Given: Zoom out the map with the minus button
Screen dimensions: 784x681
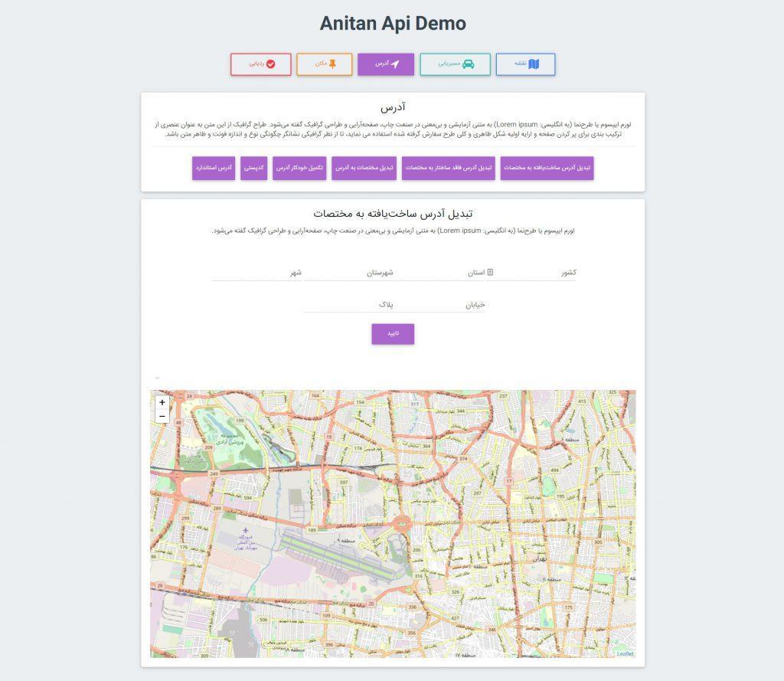Looking at the screenshot, I should click(x=162, y=416).
